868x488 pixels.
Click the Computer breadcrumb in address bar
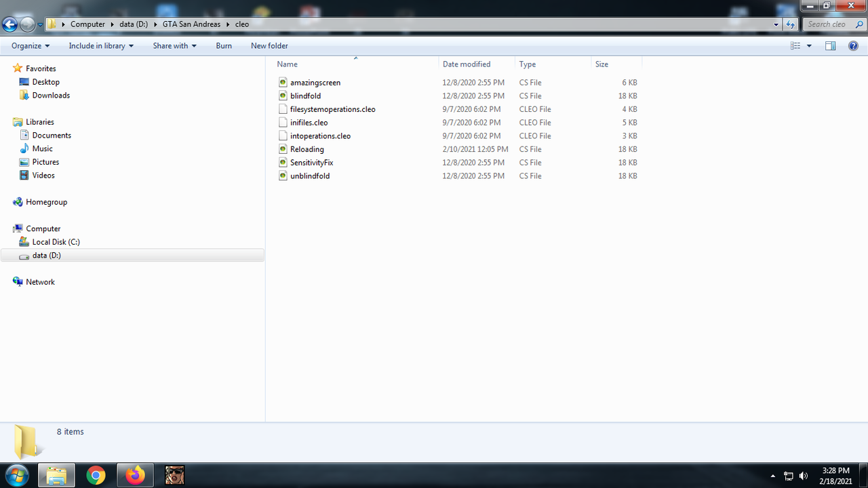tap(87, 24)
